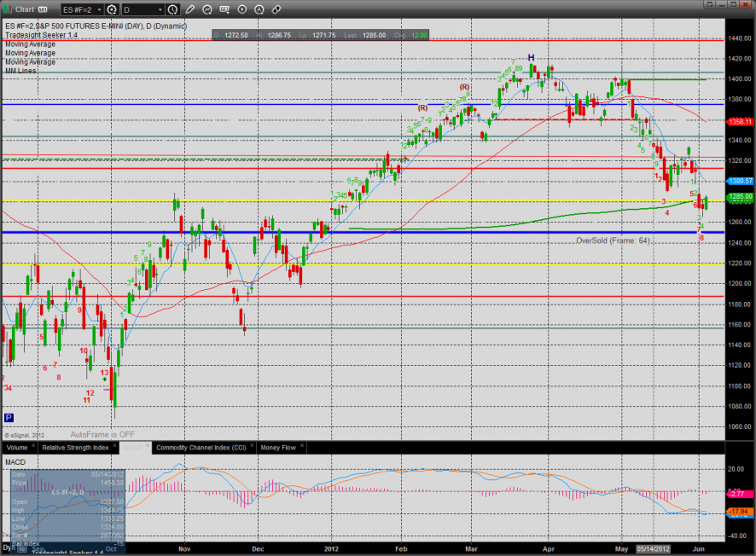Click the -2.77 MACD histogram value marker
Screen dimensions: 756x556
[x=738, y=494]
